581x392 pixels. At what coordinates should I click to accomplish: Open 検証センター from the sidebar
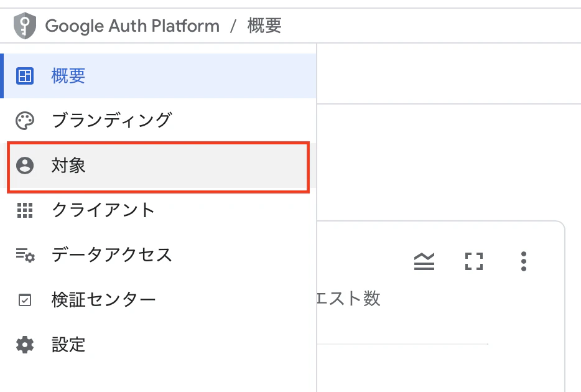158,300
